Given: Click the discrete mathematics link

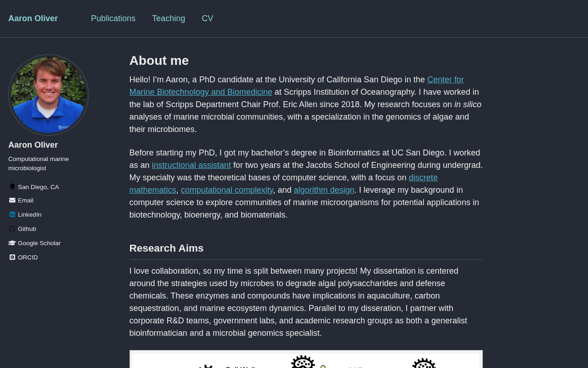Looking at the screenshot, I should coord(423,178).
